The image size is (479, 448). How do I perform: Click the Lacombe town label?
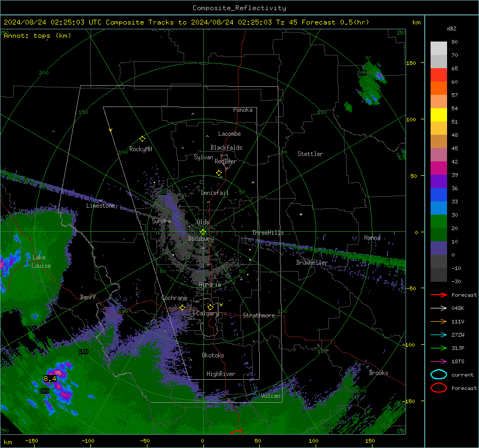(229, 134)
